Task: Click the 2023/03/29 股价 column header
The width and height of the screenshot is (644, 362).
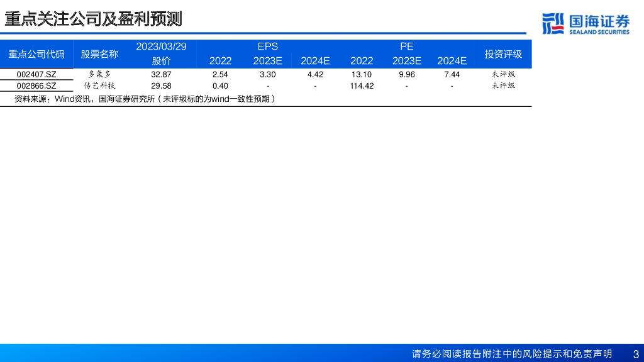Action: click(x=161, y=53)
